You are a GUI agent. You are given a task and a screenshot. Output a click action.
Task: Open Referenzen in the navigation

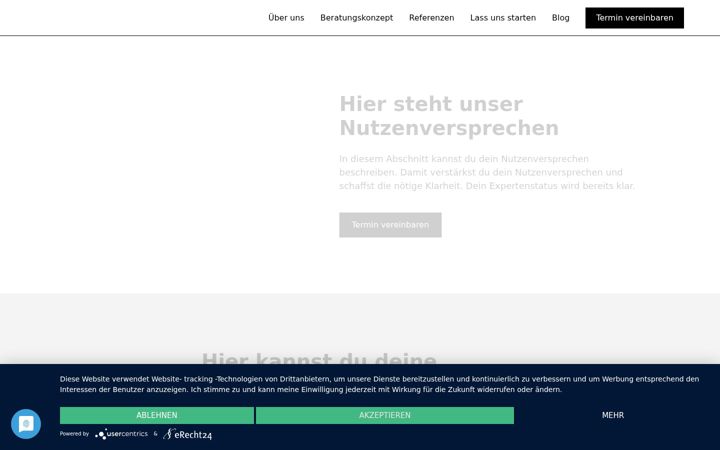(431, 18)
